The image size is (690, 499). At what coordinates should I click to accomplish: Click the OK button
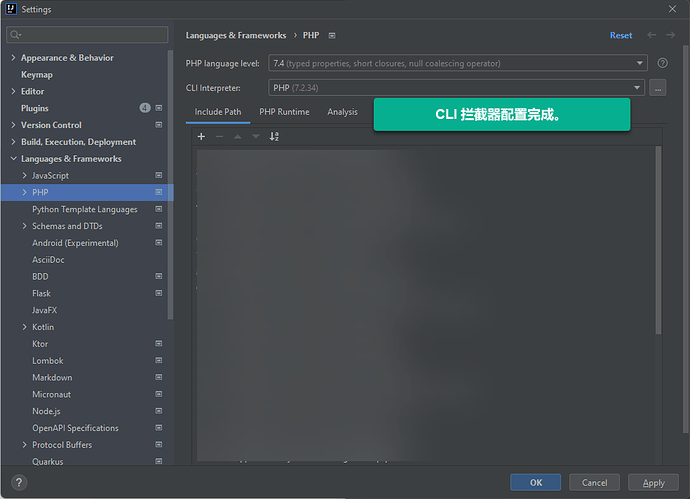tap(536, 483)
